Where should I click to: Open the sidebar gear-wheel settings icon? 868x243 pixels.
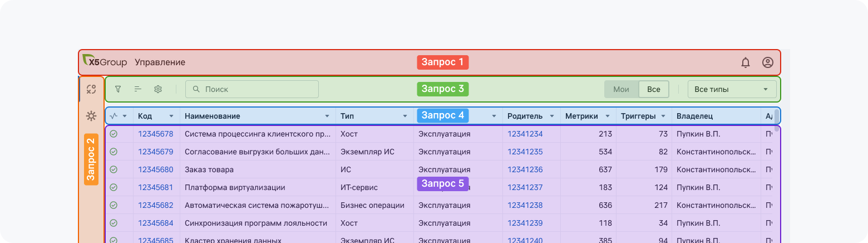click(91, 116)
